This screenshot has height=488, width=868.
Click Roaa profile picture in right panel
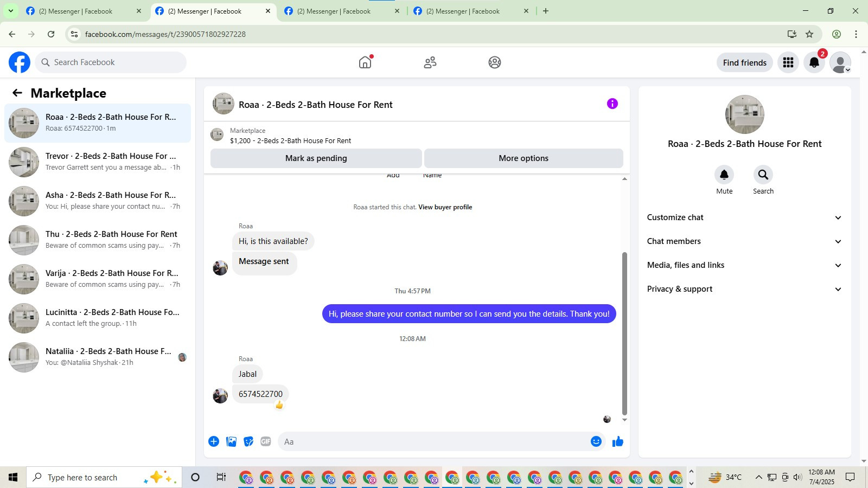tap(745, 114)
